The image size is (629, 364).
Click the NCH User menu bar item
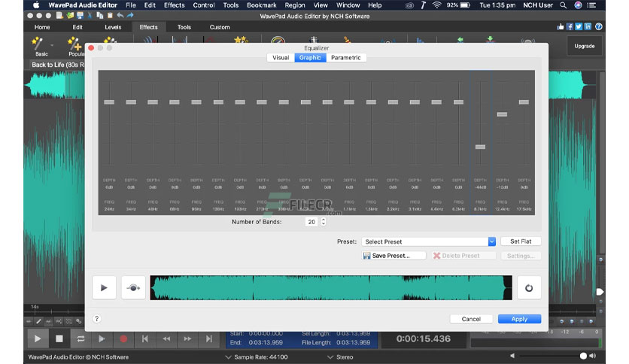(537, 5)
